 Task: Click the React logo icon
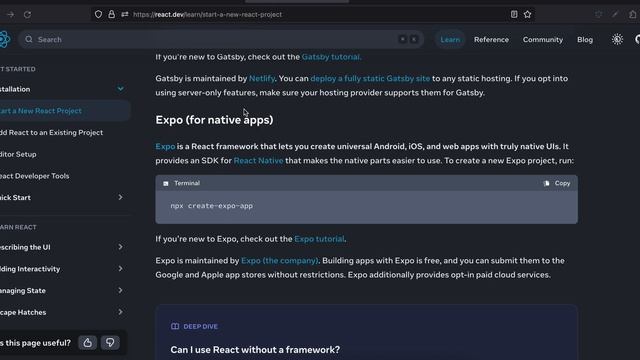click(4, 40)
